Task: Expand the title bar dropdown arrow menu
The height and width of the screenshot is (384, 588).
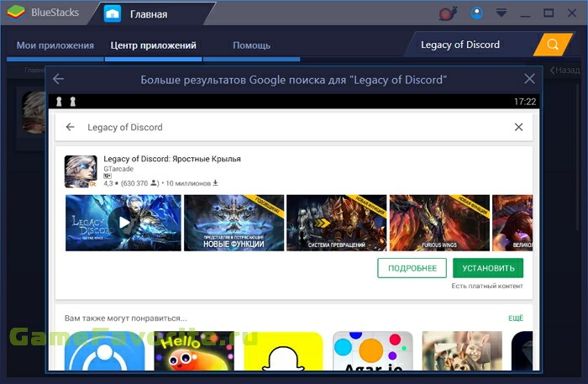Action: pos(501,13)
